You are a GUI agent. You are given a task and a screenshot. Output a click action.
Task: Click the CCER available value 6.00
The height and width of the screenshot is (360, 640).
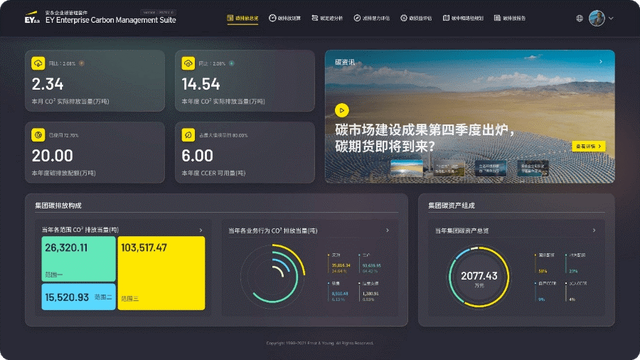click(197, 156)
